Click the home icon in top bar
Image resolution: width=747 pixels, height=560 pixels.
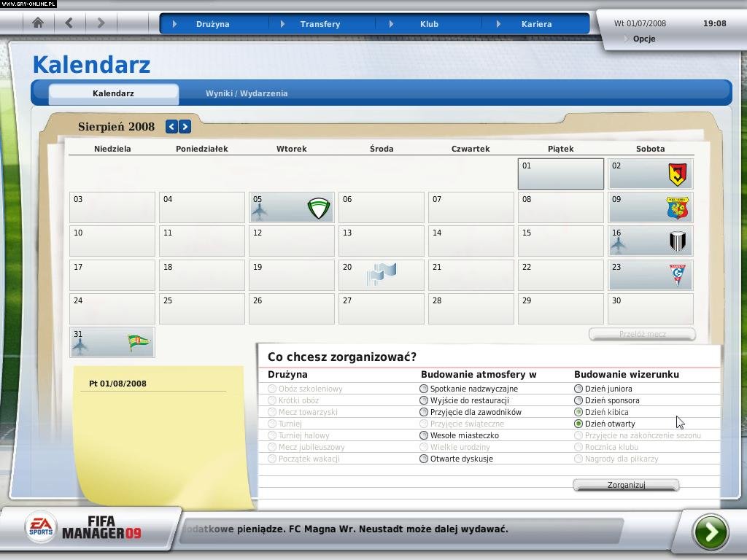pyautogui.click(x=38, y=23)
